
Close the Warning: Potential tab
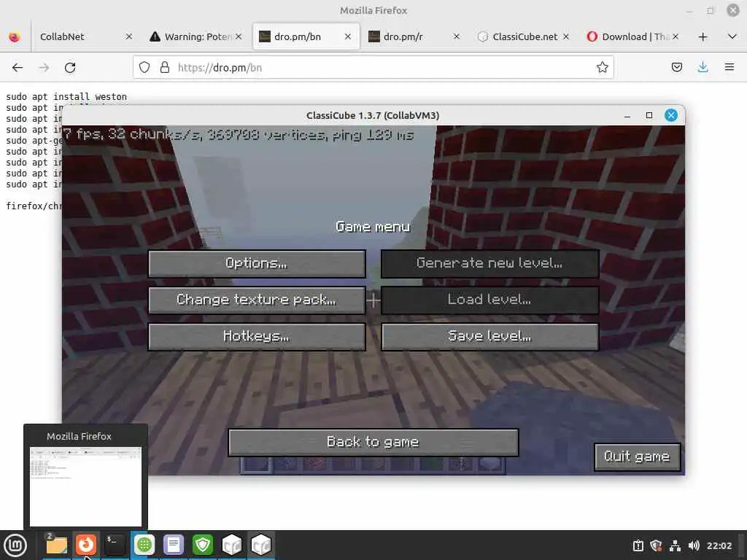pyautogui.click(x=239, y=36)
